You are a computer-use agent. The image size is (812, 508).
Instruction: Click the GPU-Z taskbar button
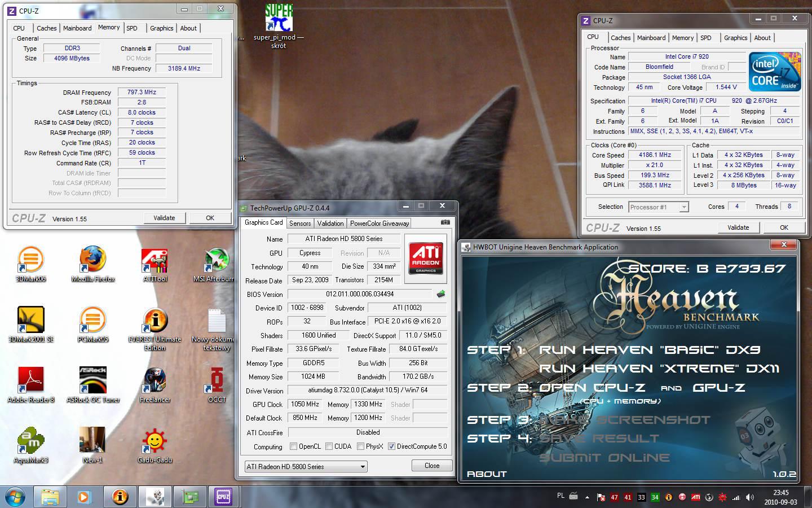[x=189, y=497]
